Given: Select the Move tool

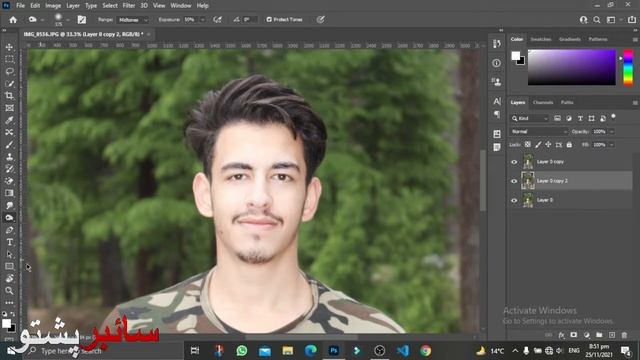Looking at the screenshot, I should [x=9, y=47].
